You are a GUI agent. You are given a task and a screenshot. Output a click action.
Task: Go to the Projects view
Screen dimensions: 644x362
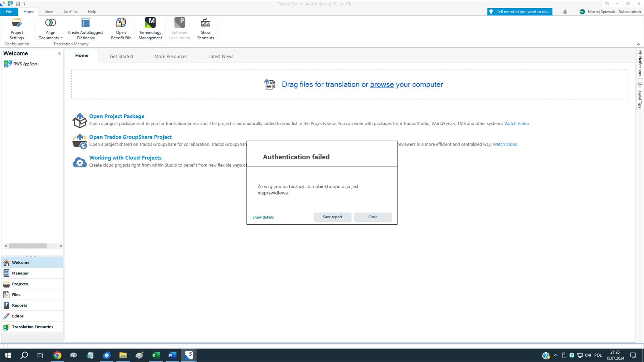pos(32,284)
